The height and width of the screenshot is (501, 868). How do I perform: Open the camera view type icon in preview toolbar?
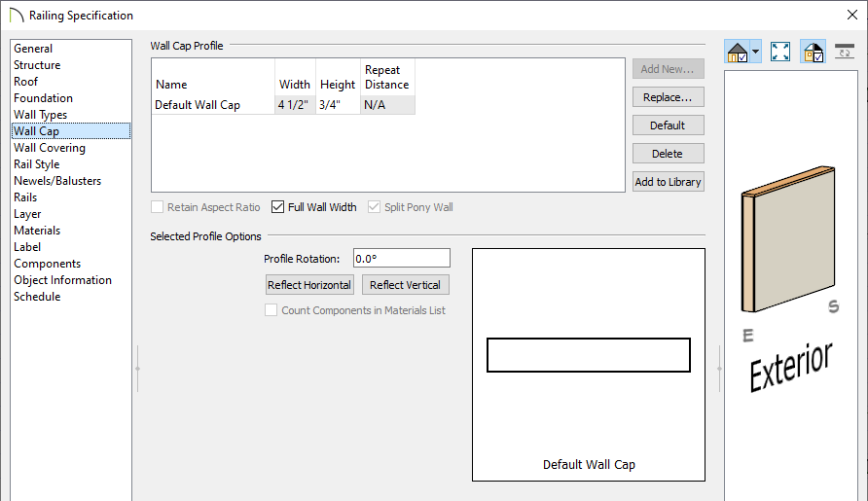tap(738, 52)
